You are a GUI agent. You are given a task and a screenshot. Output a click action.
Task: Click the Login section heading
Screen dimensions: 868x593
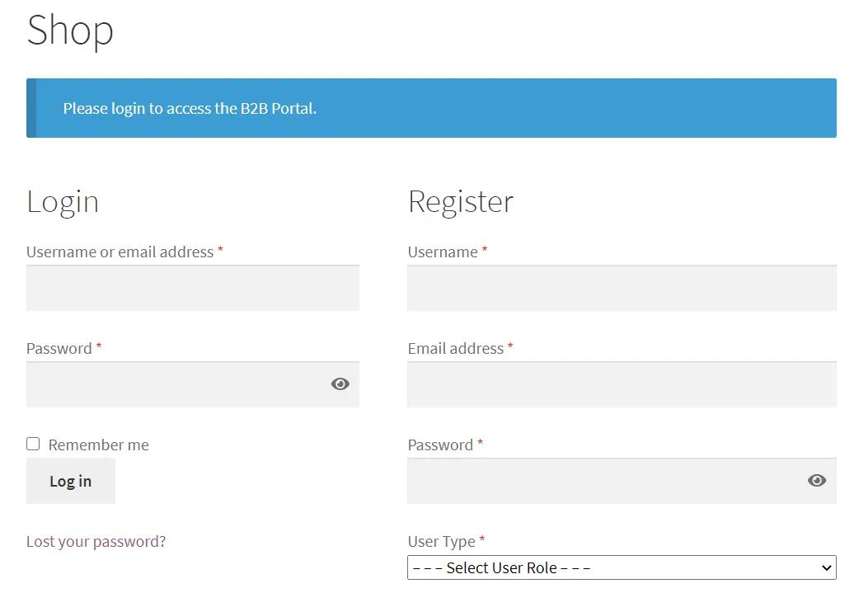pyautogui.click(x=63, y=202)
